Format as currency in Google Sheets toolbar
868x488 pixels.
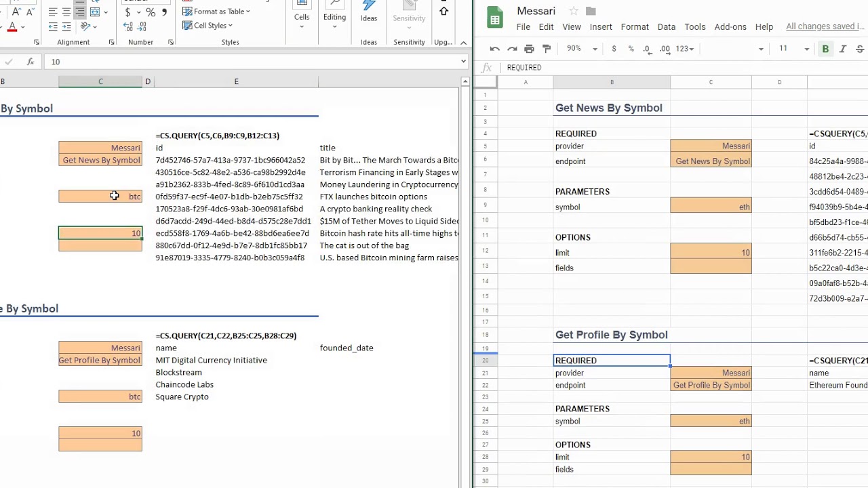[614, 49]
